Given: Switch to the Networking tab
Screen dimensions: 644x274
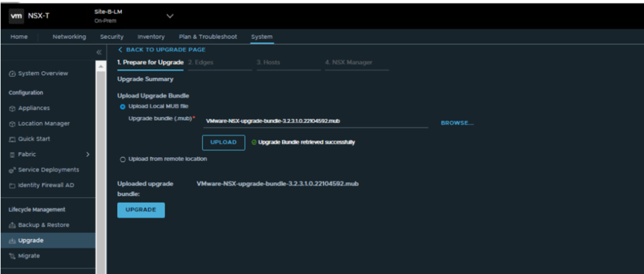Looking at the screenshot, I should pos(69,37).
